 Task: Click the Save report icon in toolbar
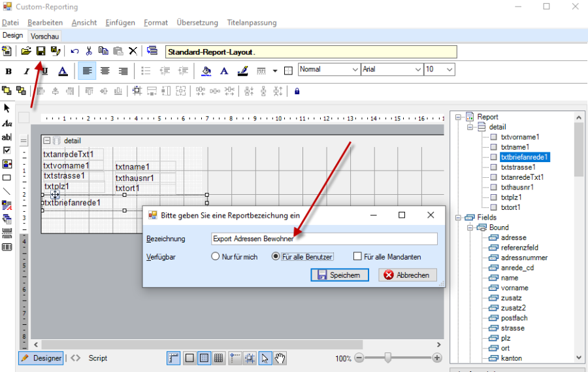pos(41,51)
